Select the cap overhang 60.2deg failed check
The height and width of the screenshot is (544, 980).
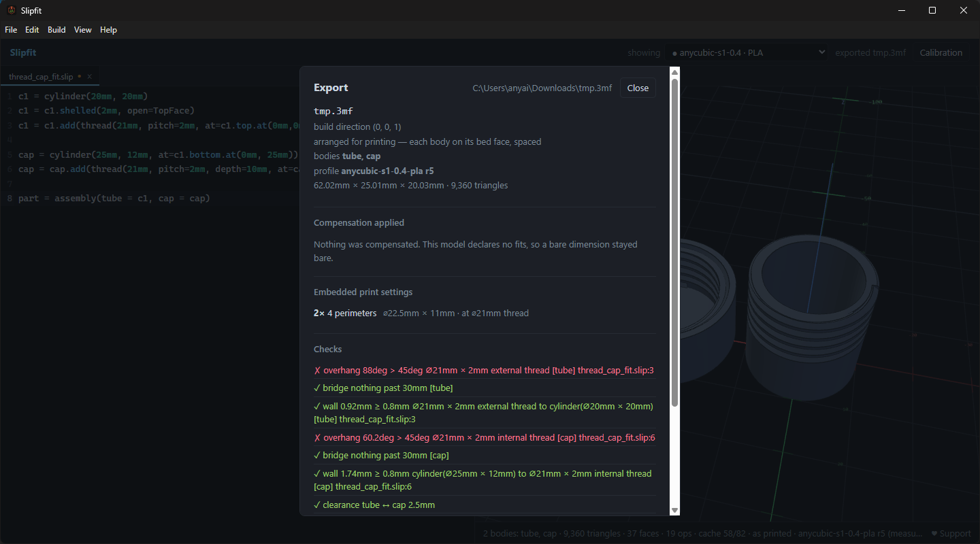click(x=485, y=437)
